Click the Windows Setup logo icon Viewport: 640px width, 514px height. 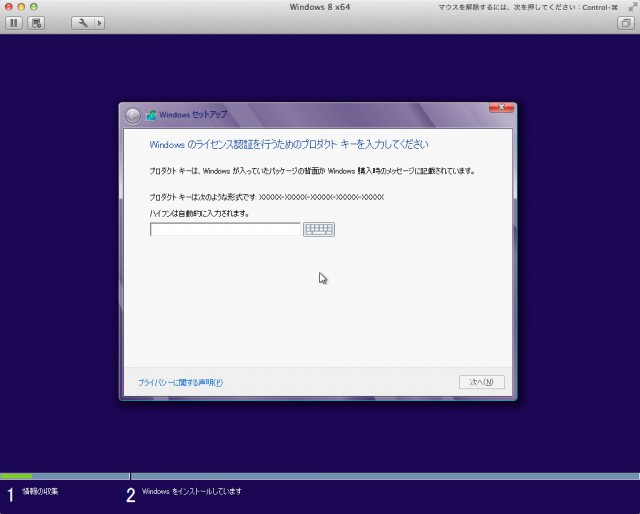coord(152,115)
